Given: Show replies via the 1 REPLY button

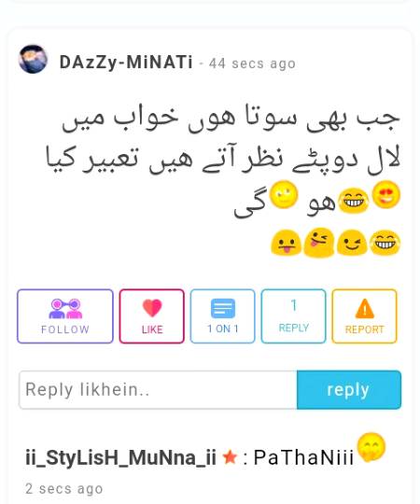Looking at the screenshot, I should click(x=293, y=316).
